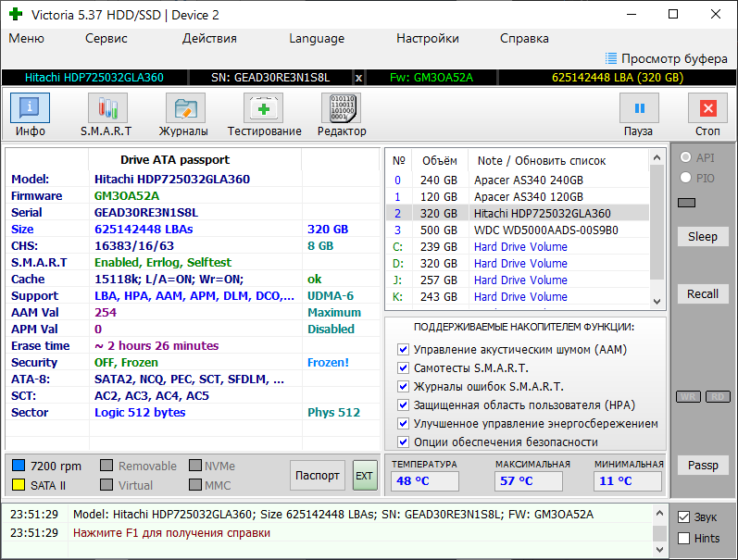Select the Apacer AS340 120GB drive row

pos(518,197)
